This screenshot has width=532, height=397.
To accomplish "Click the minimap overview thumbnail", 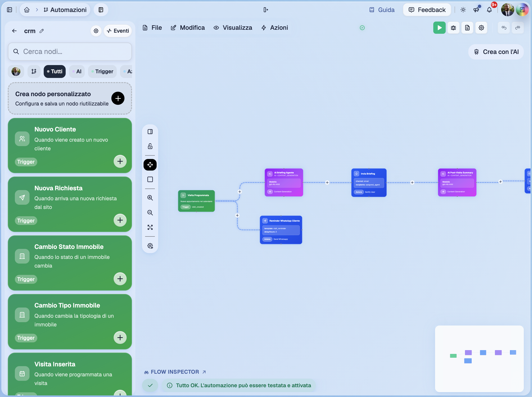I will 479,359.
